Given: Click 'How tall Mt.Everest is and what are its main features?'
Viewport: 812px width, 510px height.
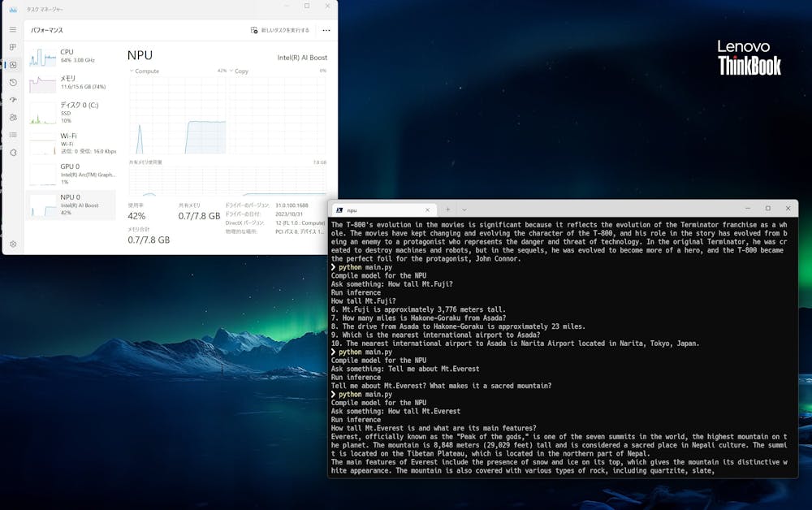Looking at the screenshot, I should (434, 428).
